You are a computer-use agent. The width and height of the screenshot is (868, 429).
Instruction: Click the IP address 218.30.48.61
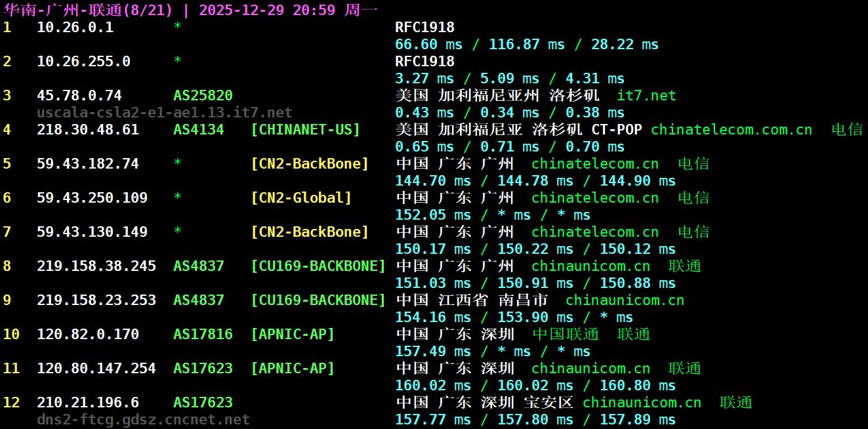pos(88,130)
